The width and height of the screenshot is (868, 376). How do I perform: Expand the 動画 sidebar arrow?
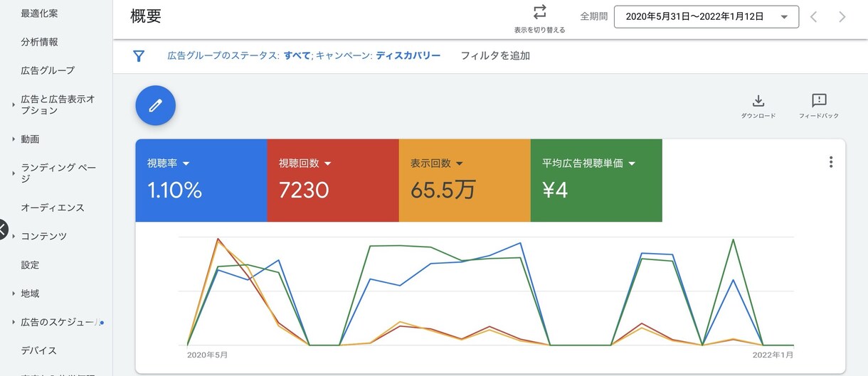(14, 139)
